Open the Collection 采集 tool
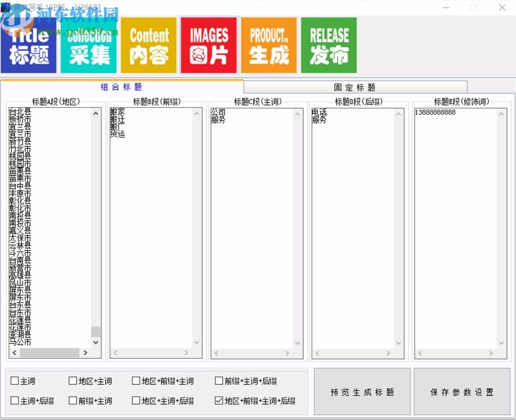The width and height of the screenshot is (516, 420). click(x=89, y=45)
